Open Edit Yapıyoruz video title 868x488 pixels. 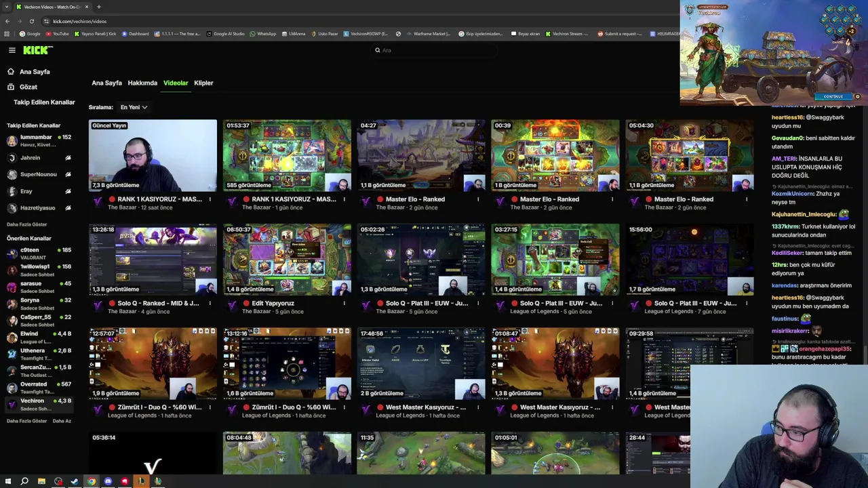point(273,303)
